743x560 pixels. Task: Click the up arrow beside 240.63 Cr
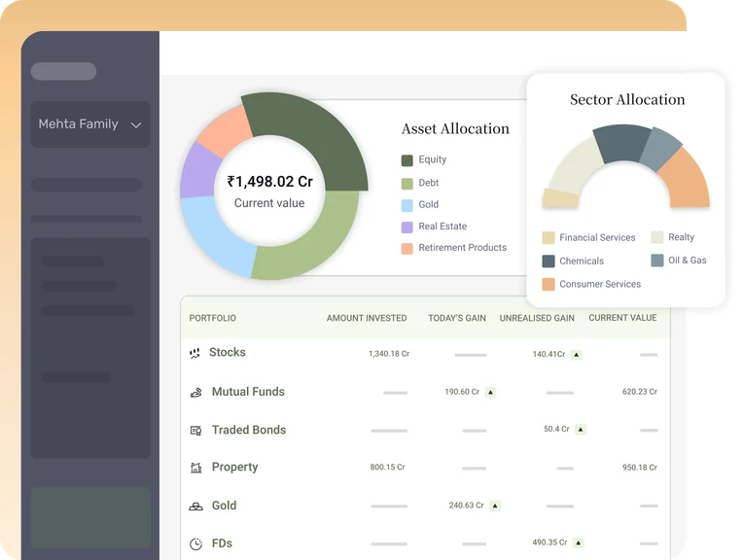point(495,506)
